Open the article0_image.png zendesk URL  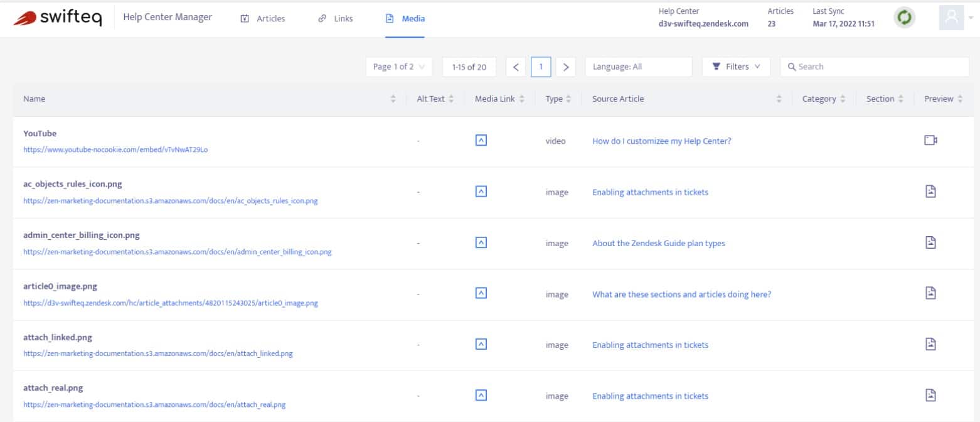point(171,303)
